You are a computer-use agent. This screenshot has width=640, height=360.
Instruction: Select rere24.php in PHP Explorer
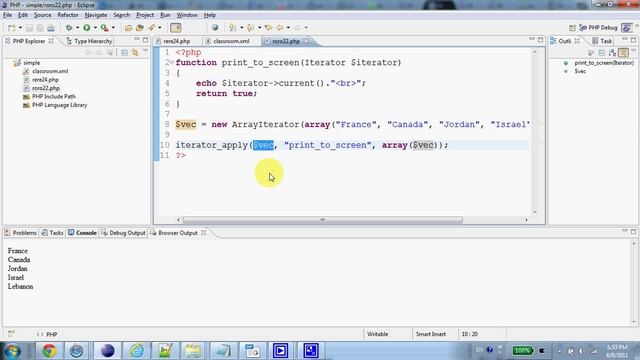pos(41,80)
